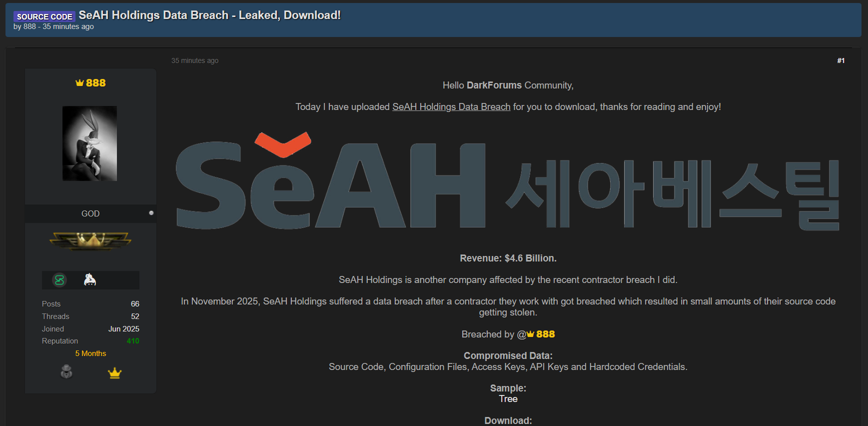The width and height of the screenshot is (868, 426).
Task: Click the 5 Months membership label
Action: click(x=90, y=353)
